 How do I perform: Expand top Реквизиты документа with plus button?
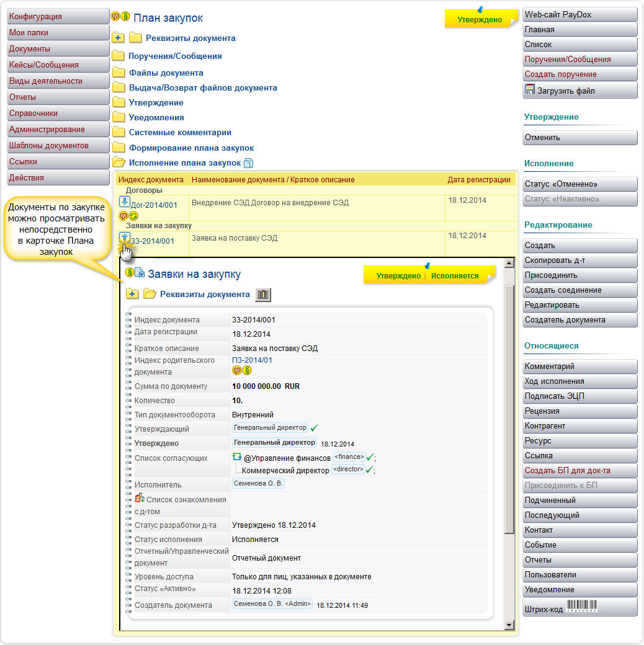coord(119,38)
